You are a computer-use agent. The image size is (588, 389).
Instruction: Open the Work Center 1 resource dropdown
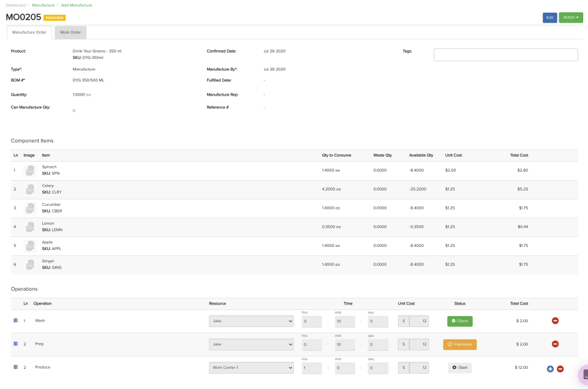click(251, 367)
